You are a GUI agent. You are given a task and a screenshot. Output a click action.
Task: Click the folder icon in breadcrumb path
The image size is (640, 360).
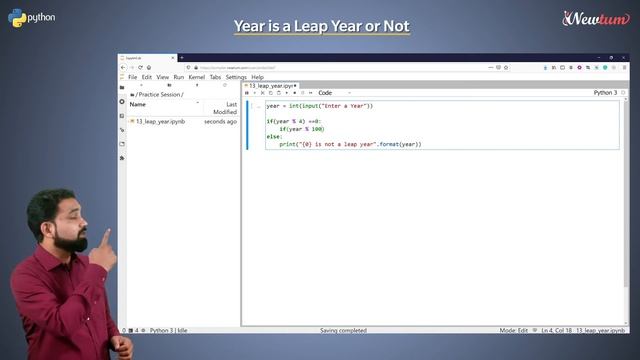tap(132, 95)
